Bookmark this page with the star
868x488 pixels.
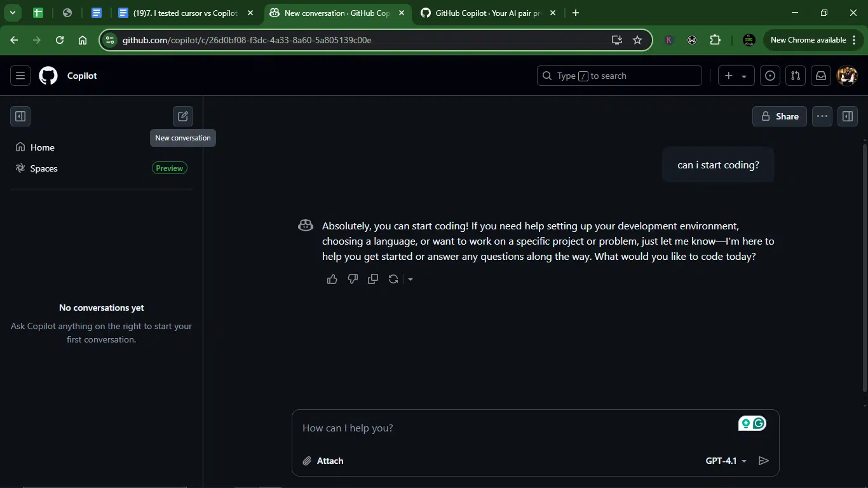[637, 40]
